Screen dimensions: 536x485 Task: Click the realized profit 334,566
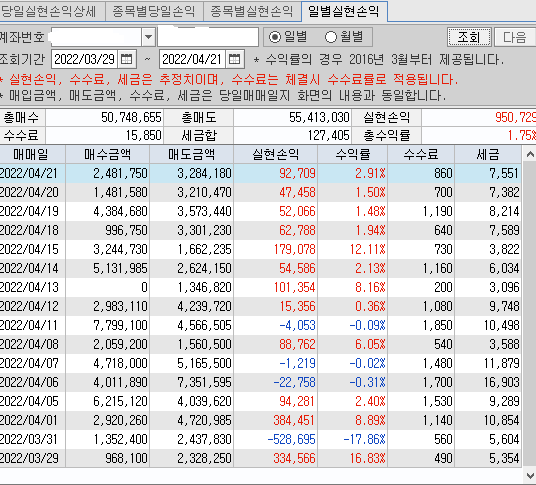tap(294, 458)
